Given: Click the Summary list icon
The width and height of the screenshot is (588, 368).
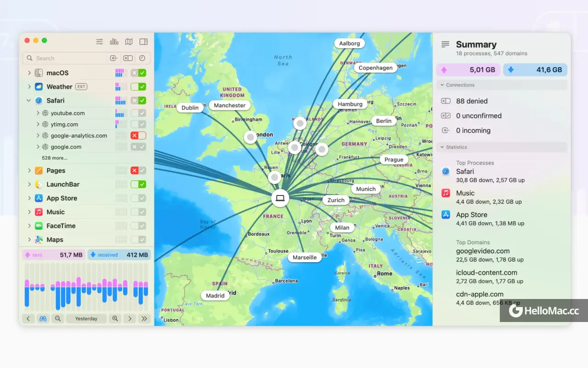Looking at the screenshot, I should pos(445,45).
